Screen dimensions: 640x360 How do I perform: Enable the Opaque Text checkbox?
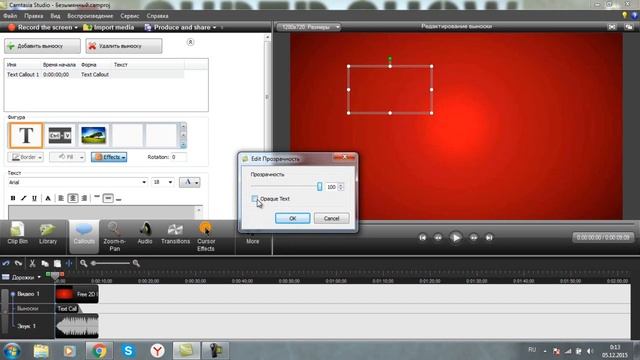pos(254,199)
